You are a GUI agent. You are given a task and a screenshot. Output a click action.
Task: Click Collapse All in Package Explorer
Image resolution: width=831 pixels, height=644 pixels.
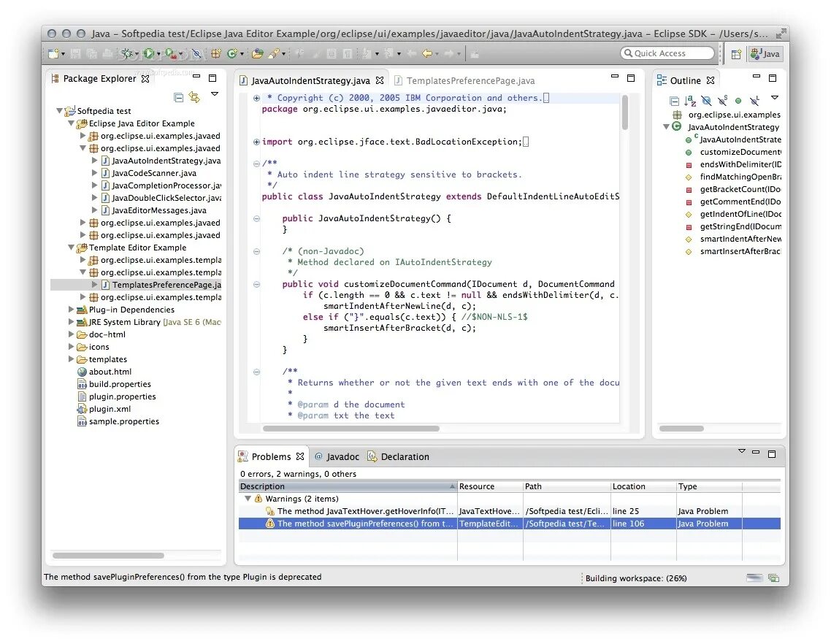pos(179,98)
